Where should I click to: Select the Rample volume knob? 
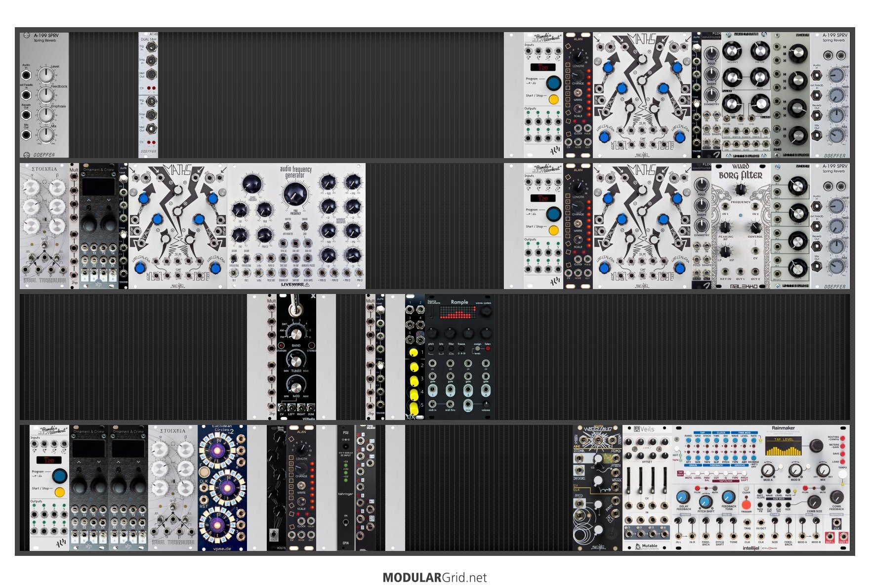tap(486, 404)
